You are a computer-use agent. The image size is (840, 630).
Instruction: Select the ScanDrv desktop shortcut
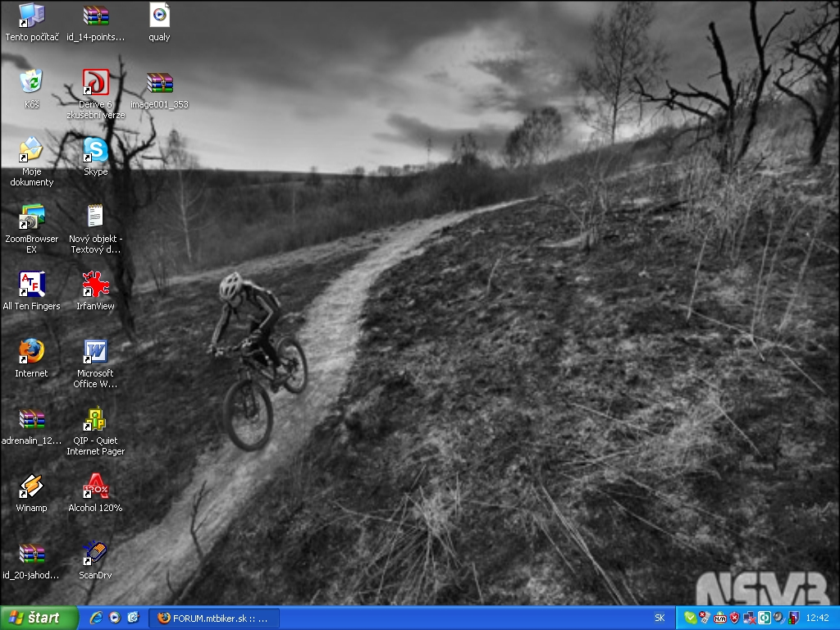tap(95, 554)
